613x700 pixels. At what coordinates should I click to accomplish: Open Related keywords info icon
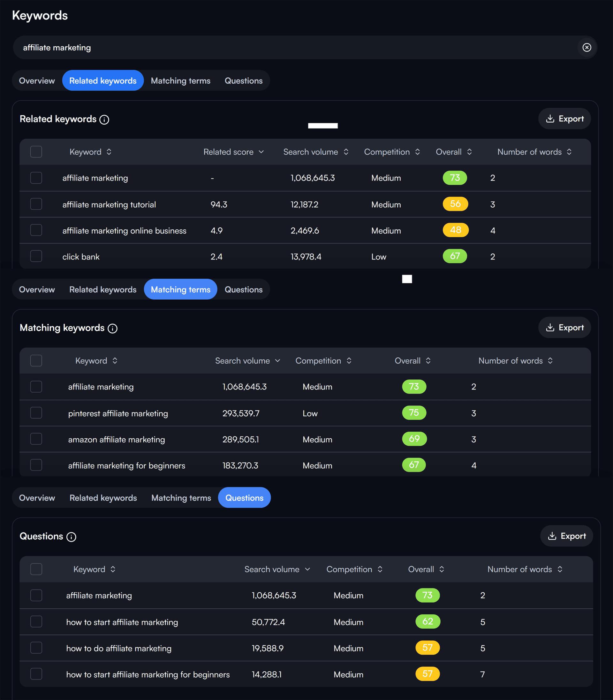(x=104, y=119)
